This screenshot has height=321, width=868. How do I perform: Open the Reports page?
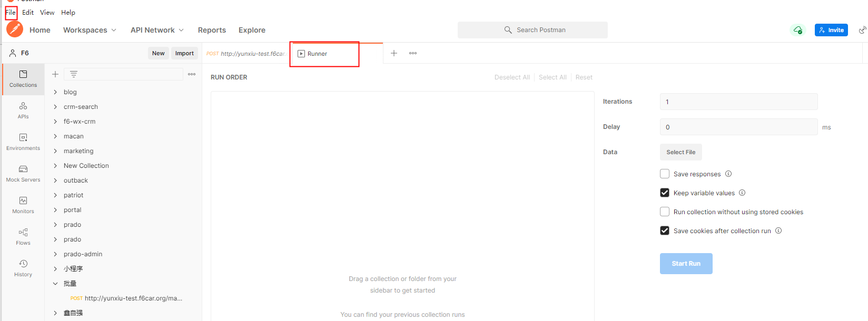tap(212, 30)
